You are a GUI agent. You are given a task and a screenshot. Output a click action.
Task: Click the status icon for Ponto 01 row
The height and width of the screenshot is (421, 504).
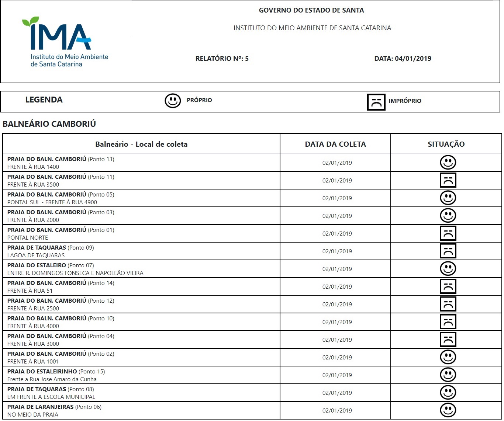coord(448,233)
